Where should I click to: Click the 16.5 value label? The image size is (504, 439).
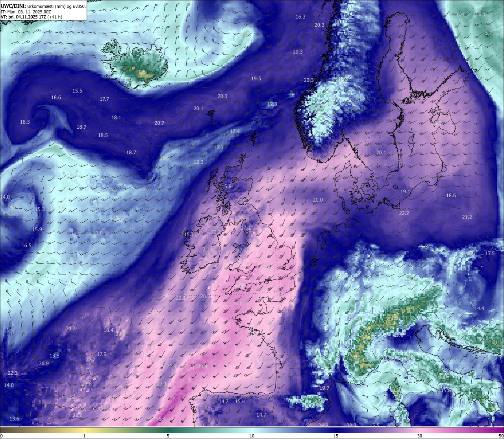pos(26,246)
